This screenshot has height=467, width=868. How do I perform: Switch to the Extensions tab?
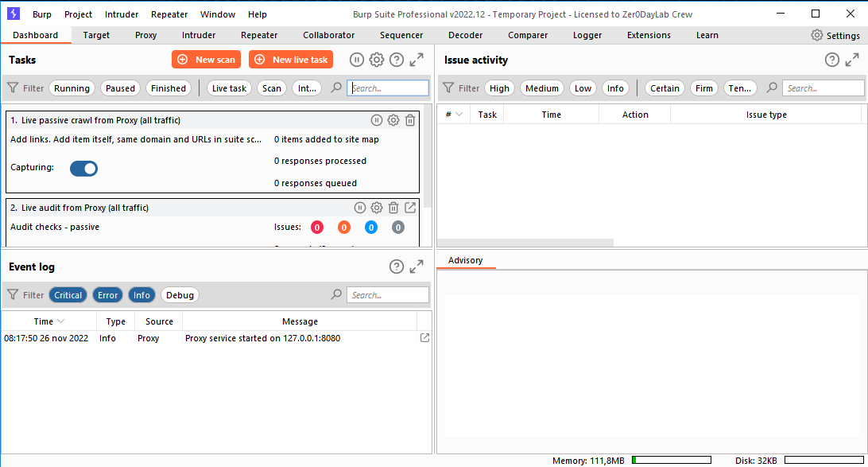(649, 35)
